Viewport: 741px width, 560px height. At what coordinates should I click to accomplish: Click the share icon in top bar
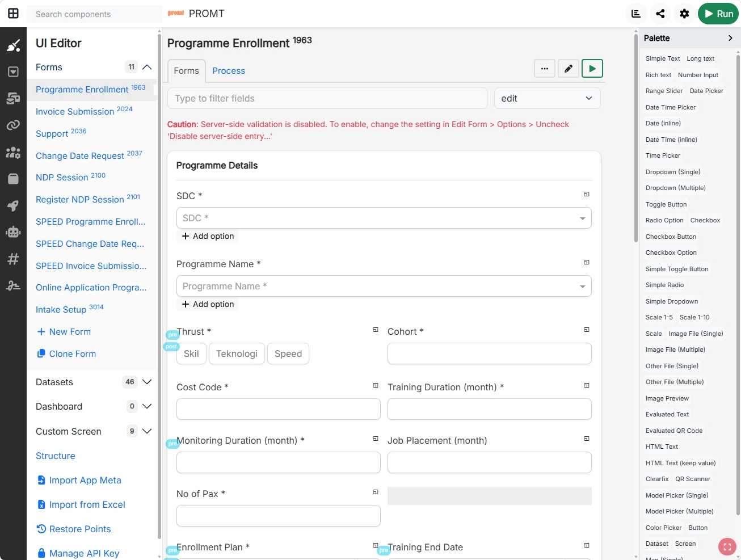pyautogui.click(x=660, y=14)
